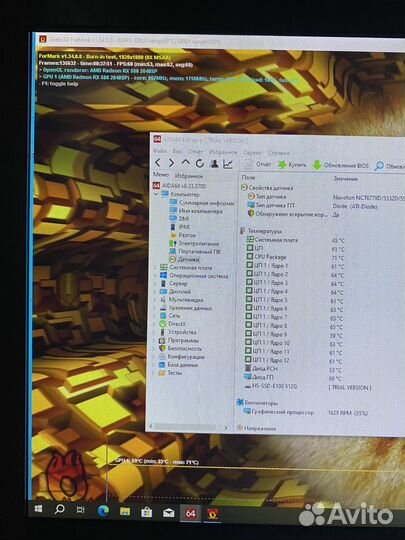Open Microsoft Edge from the taskbar
Screen dimensions: 405x540
(x=103, y=511)
